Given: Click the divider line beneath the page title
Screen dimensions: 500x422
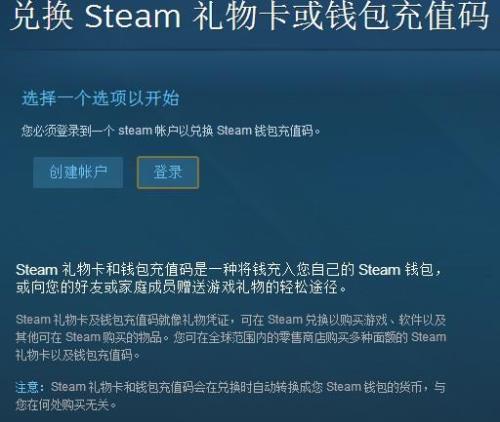Looking at the screenshot, I should (x=250, y=50).
